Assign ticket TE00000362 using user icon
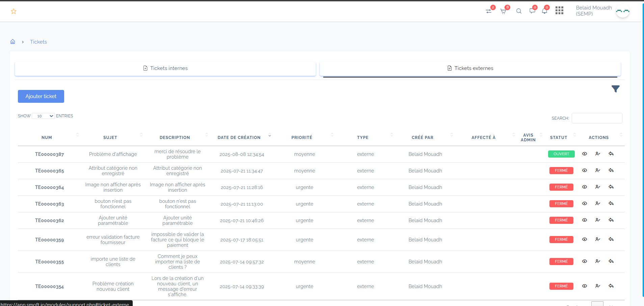Screen dimensions: 644x306 (598, 220)
